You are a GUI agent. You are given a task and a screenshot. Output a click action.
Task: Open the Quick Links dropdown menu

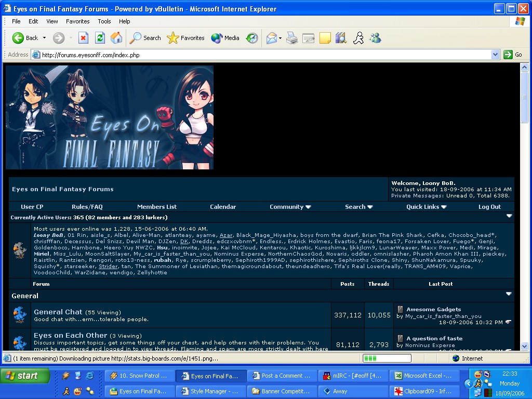pos(426,207)
